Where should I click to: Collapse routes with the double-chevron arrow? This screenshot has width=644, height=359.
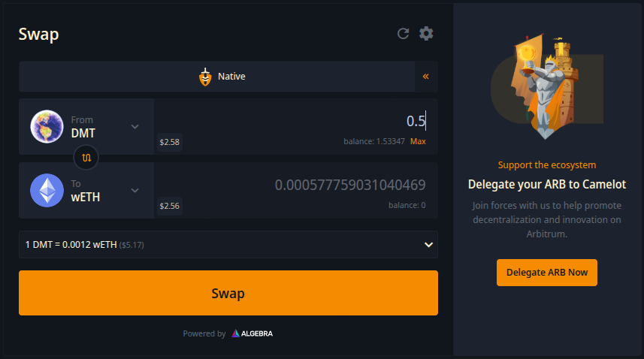click(426, 77)
